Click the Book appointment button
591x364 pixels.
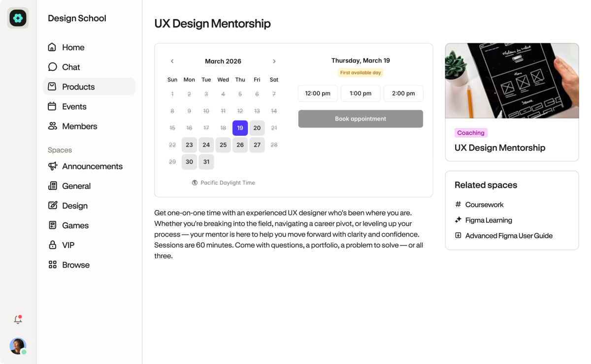[x=361, y=119]
